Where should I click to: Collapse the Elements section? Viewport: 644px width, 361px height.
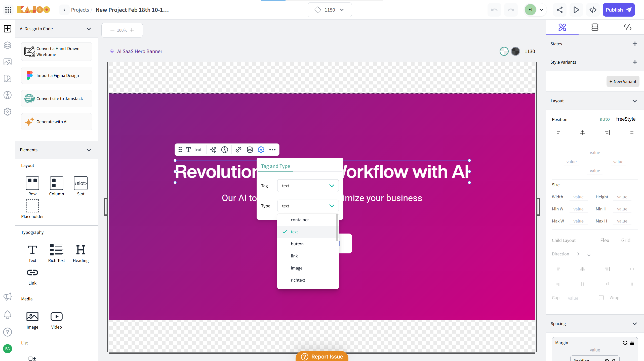pyautogui.click(x=89, y=150)
